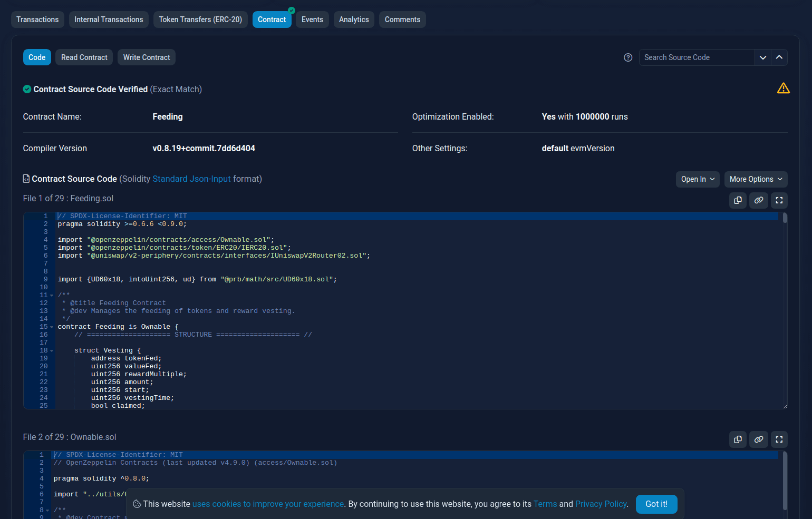Switch to the Token Transfers (ERC-20) tab
Image resolution: width=812 pixels, height=519 pixels.
(x=200, y=19)
